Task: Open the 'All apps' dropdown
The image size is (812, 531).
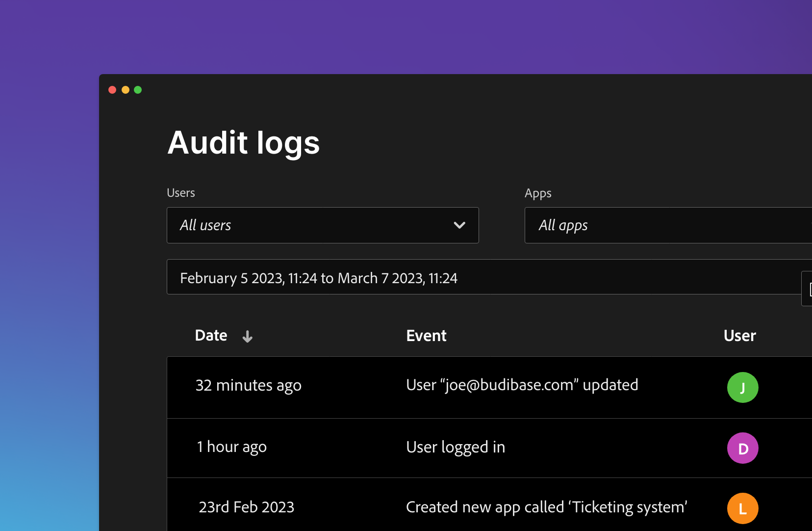Action: click(667, 225)
